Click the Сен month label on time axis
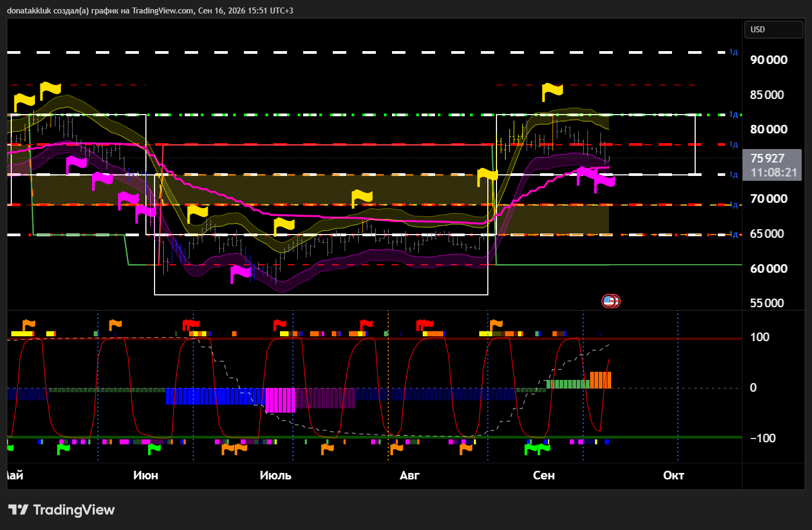The image size is (812, 530). pos(543,475)
